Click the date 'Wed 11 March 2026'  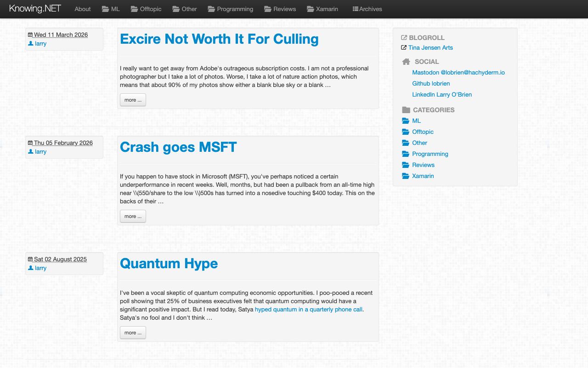click(61, 34)
